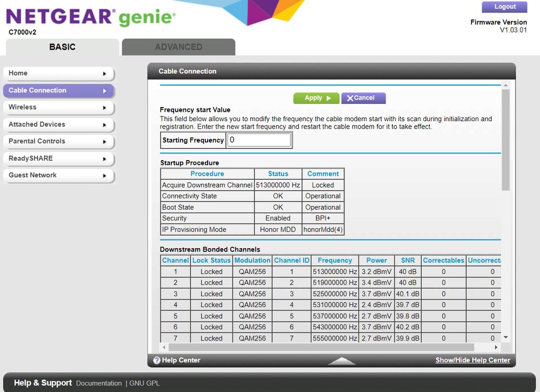
Task: Log out using the Logout button
Action: point(504,7)
